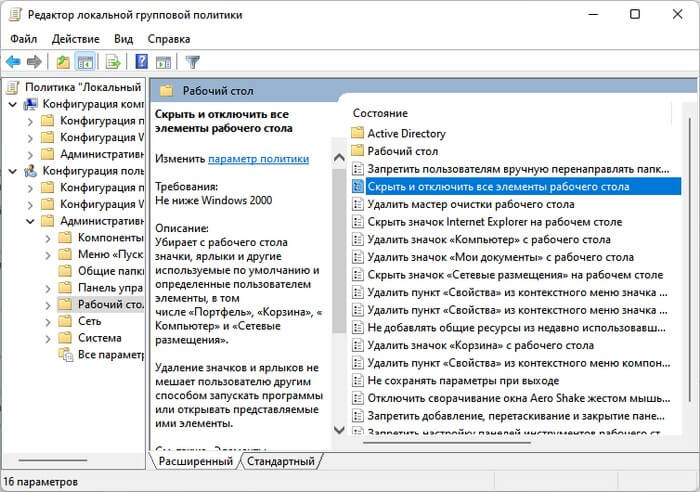
Task: Switch to the 'Стандартный' tab
Action: click(x=281, y=461)
